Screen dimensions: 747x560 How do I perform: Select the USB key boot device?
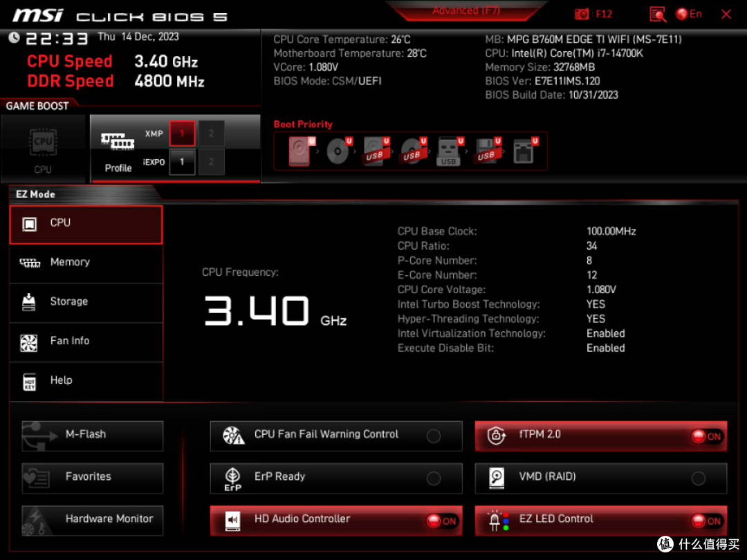450,151
